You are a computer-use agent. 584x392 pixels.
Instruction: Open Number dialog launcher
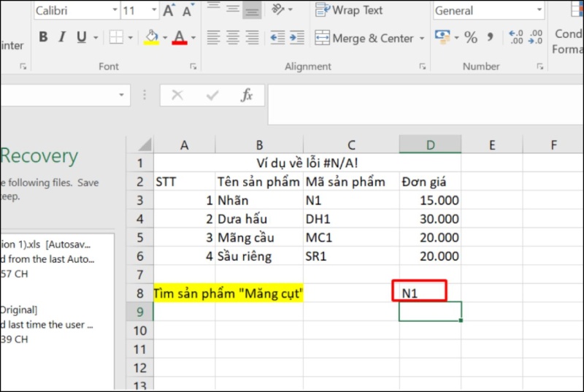click(539, 66)
